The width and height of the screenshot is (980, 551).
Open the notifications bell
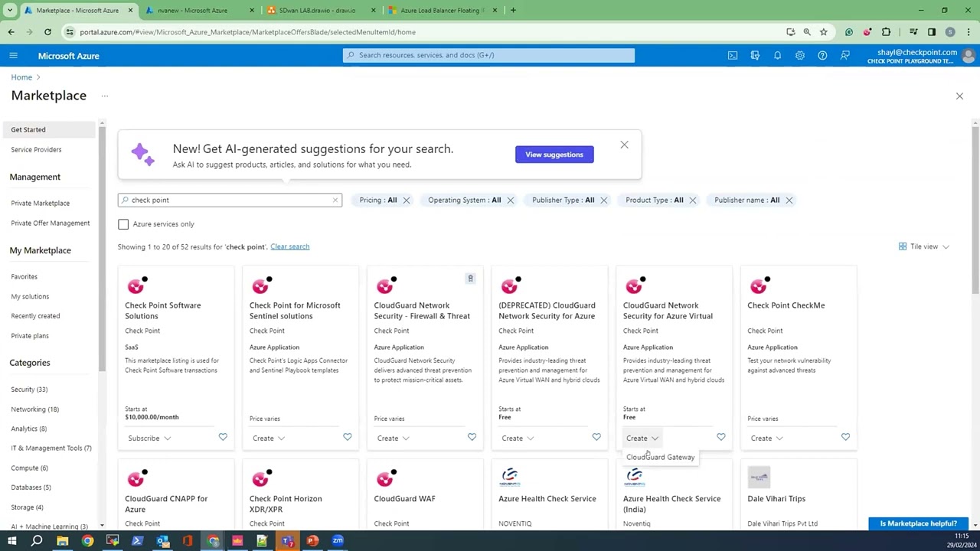777,55
